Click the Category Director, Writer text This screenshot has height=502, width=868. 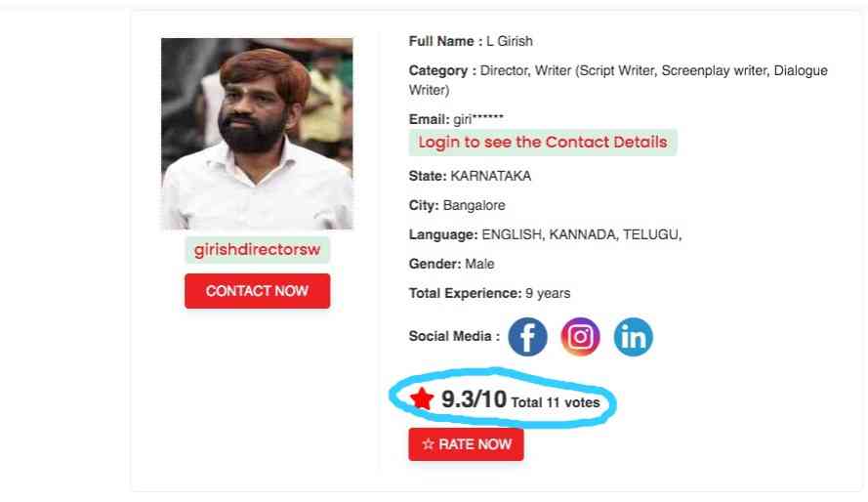click(x=618, y=80)
